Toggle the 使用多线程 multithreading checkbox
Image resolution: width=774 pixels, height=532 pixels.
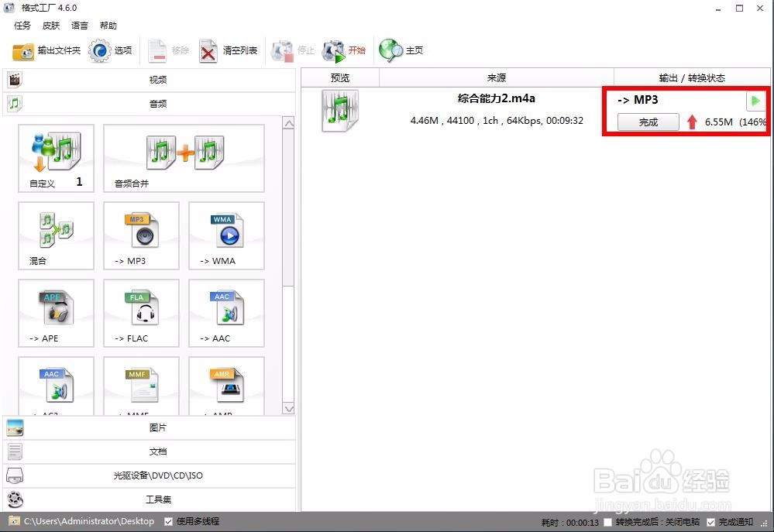coord(168,522)
